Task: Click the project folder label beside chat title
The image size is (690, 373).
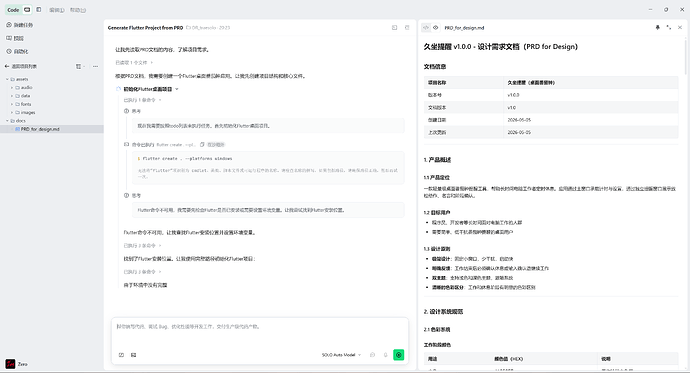Action: [208, 28]
